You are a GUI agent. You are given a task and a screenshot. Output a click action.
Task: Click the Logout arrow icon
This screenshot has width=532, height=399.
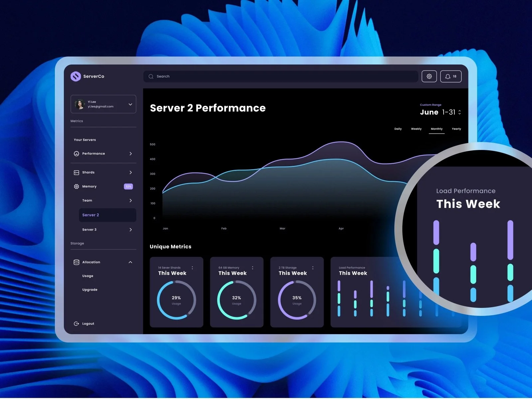coord(76,324)
